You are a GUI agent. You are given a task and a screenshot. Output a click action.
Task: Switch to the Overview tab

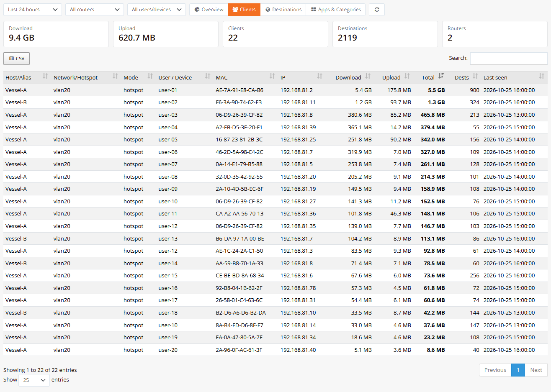(x=209, y=10)
